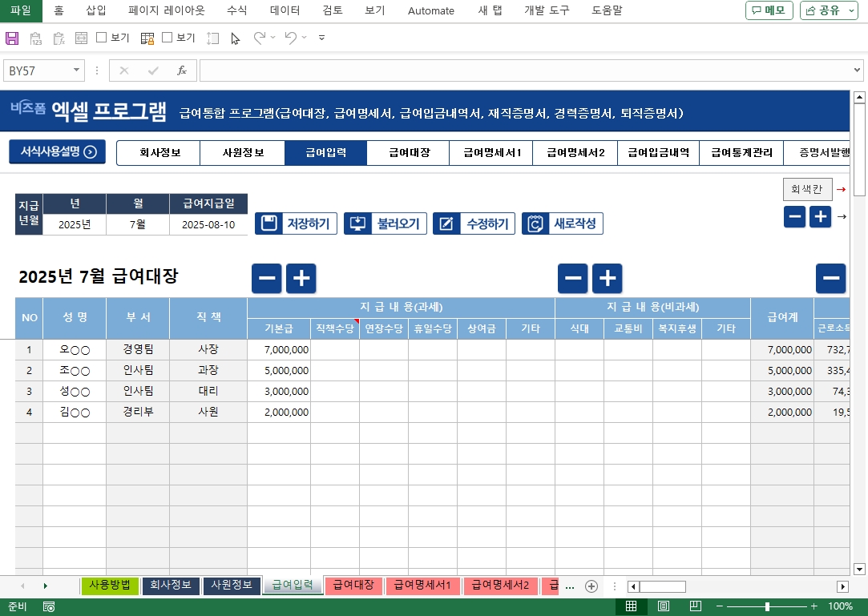Image resolution: width=868 pixels, height=616 pixels.
Task: Open the Name Box dropdown showing BY57
Action: (77, 70)
